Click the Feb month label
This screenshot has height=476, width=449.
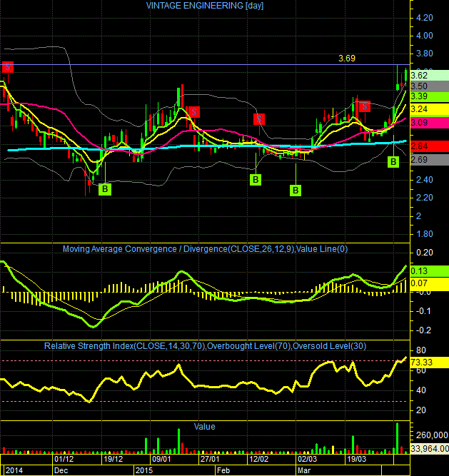[x=223, y=470]
